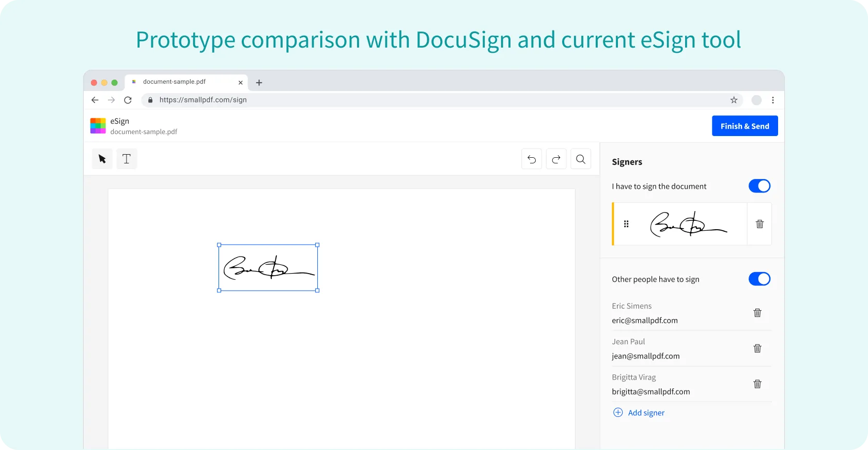Delete my signature with trash icon
The height and width of the screenshot is (450, 868).
point(760,224)
